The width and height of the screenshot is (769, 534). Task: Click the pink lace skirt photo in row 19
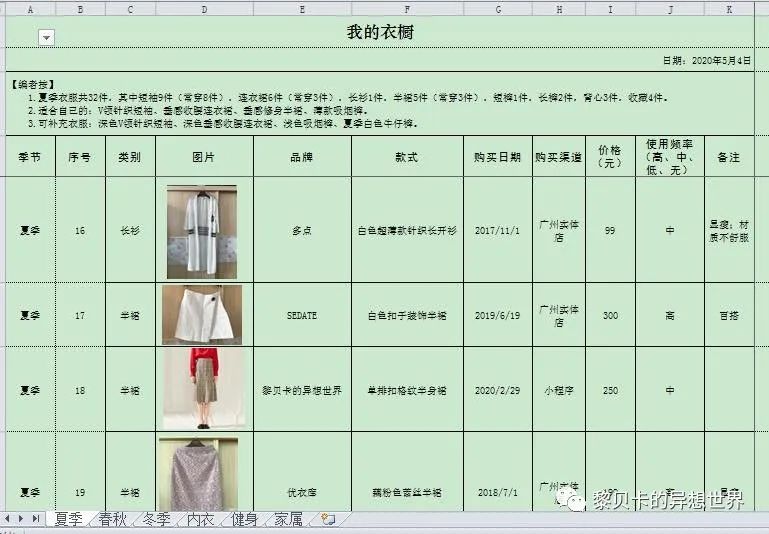coord(199,475)
